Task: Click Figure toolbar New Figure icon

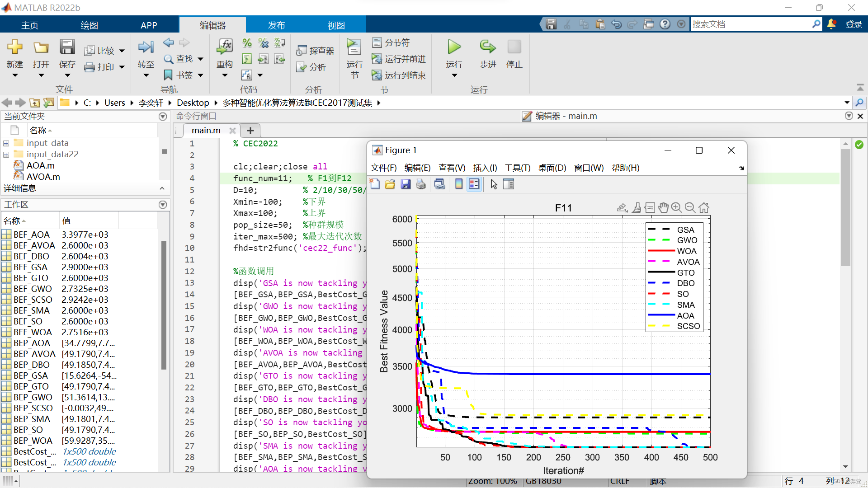Action: [x=375, y=184]
